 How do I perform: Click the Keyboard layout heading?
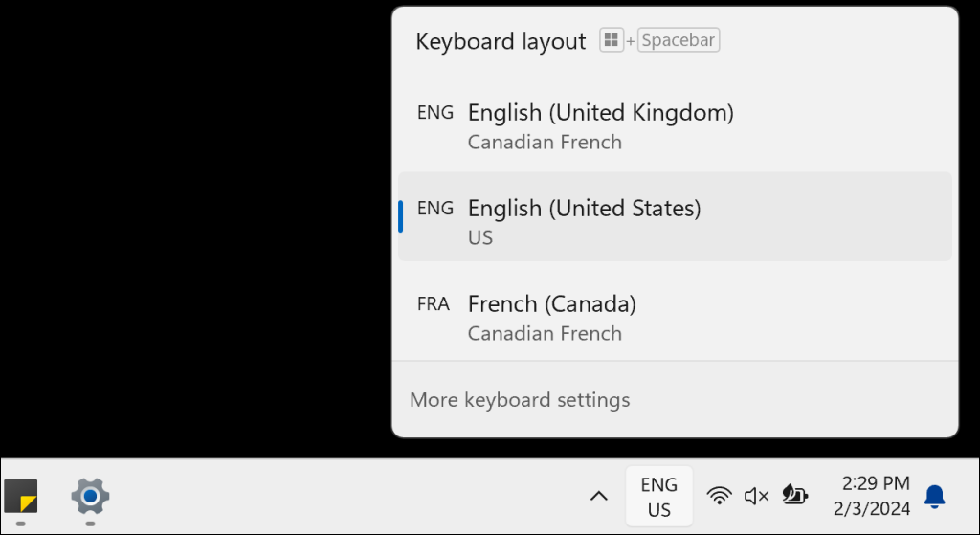click(x=501, y=42)
